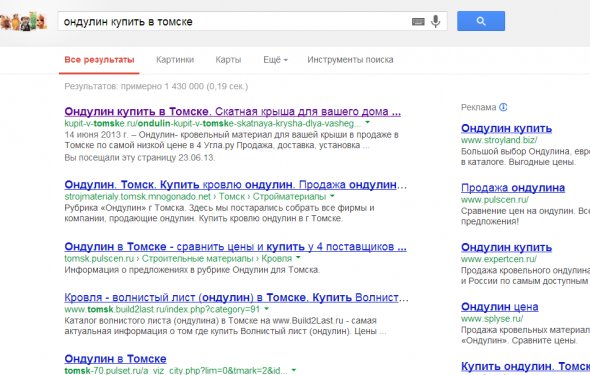Open result Ондулин в Томске - сравнить цены

[x=235, y=247]
